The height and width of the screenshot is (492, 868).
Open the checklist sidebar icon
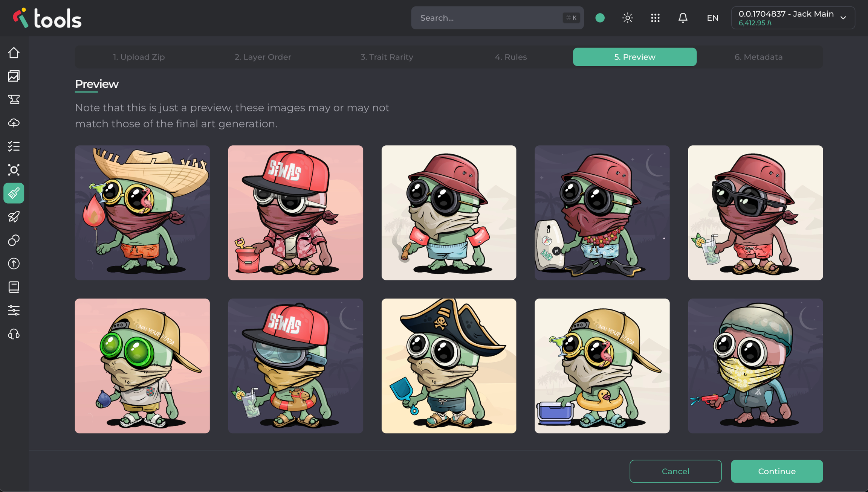(x=14, y=146)
